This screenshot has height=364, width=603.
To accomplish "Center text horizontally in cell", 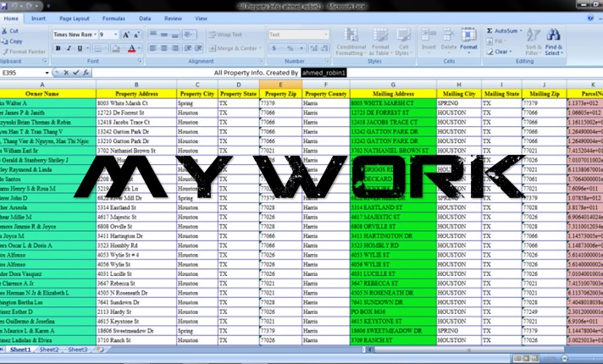I will point(164,48).
